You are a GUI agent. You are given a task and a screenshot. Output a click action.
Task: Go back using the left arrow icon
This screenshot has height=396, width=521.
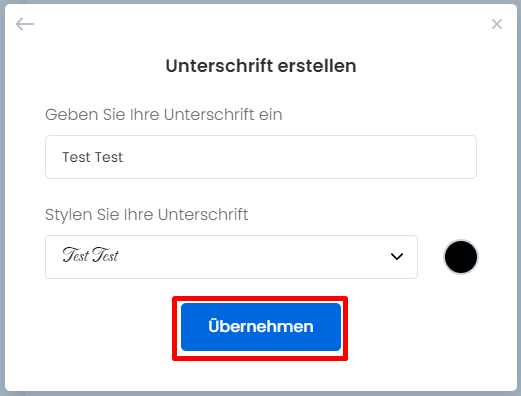click(x=25, y=24)
